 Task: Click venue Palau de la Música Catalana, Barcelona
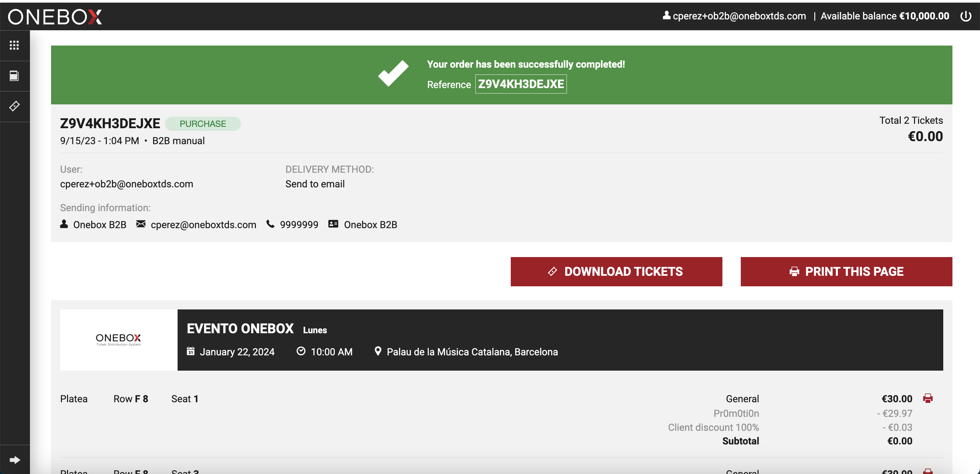472,352
